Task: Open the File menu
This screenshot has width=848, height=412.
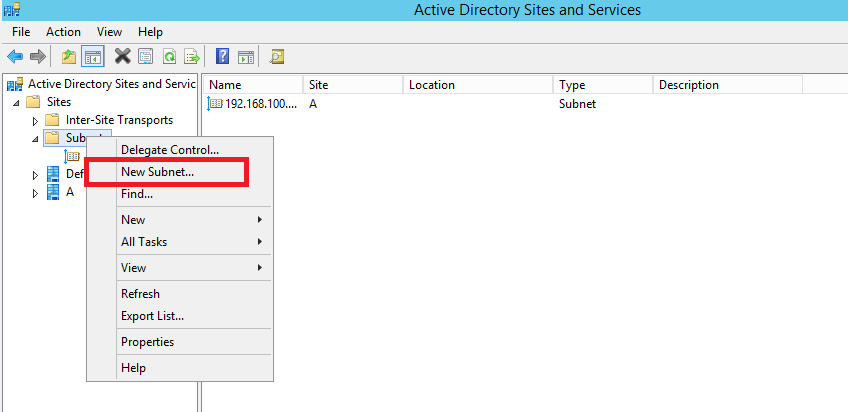Action: pos(21,32)
